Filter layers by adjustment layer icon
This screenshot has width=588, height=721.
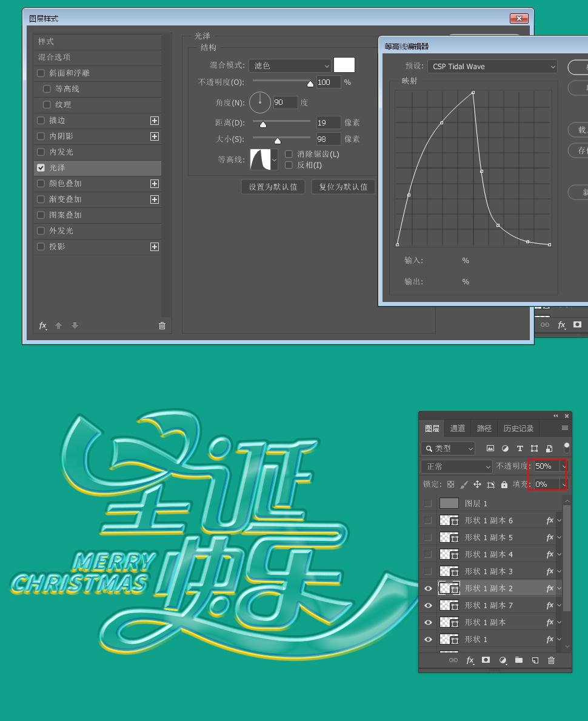click(x=505, y=448)
